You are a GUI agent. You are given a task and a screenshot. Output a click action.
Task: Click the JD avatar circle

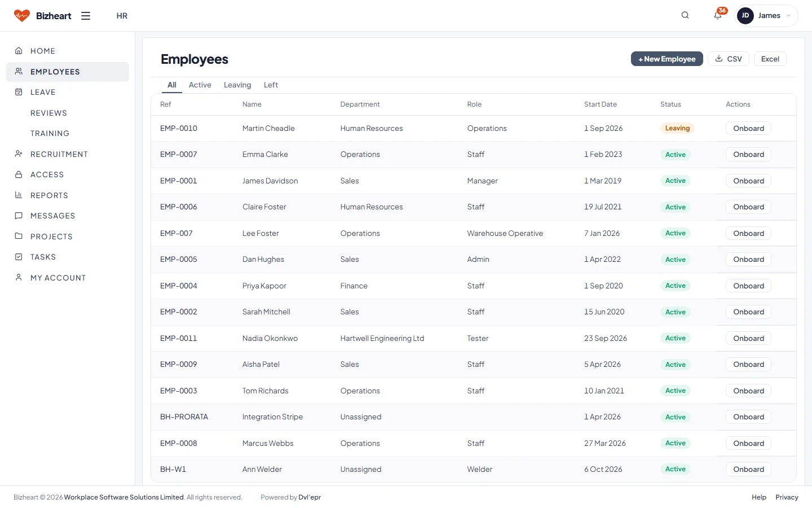tap(745, 16)
